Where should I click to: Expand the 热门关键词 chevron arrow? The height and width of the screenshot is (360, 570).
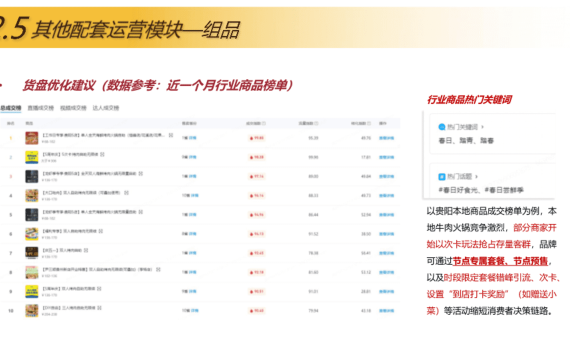(483, 127)
